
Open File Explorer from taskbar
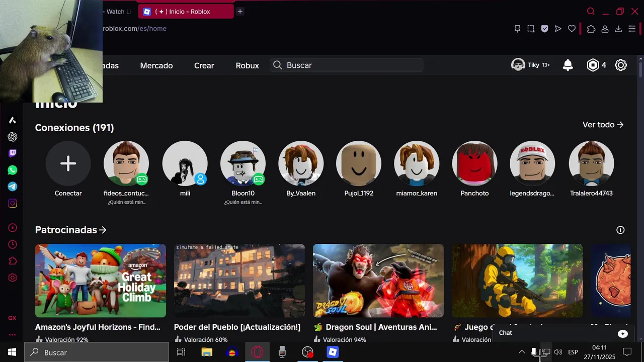[207, 352]
